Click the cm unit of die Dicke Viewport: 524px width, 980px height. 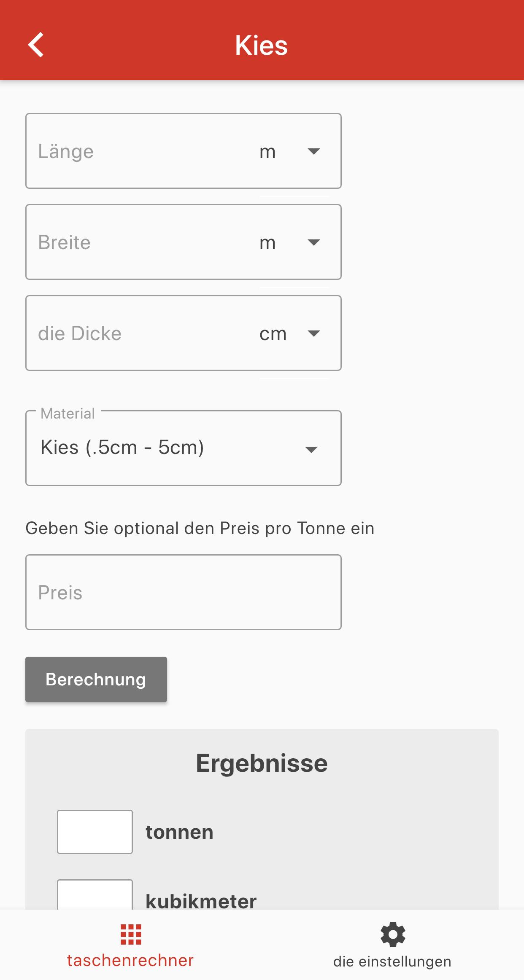[x=273, y=334]
